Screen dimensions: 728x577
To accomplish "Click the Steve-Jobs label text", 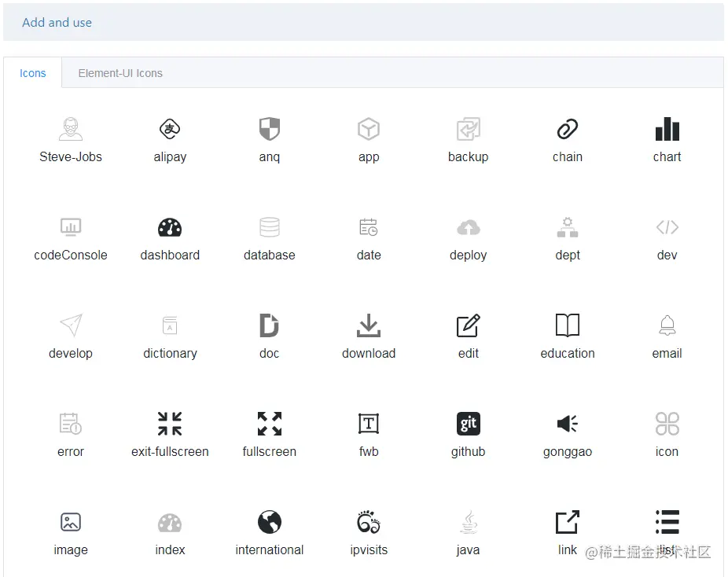I will [71, 156].
